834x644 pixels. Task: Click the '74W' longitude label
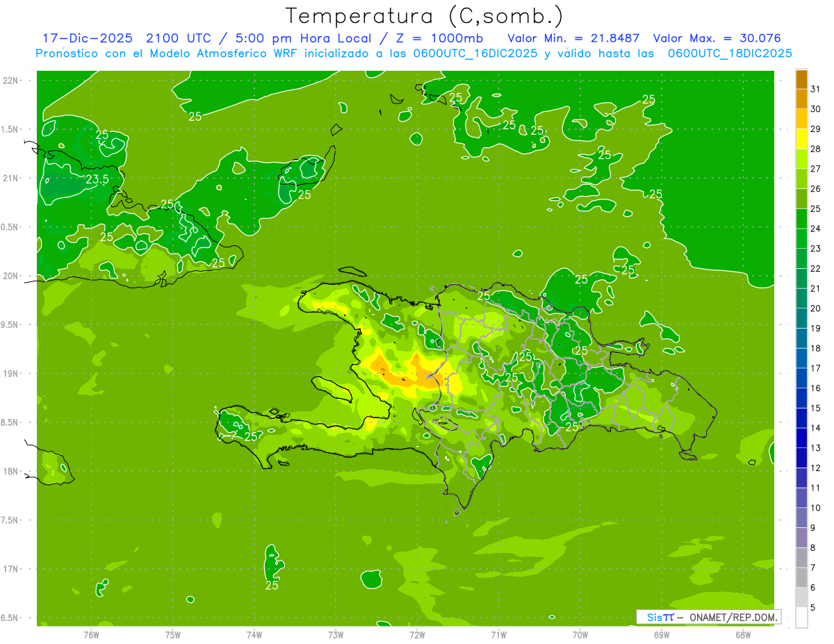click(254, 635)
